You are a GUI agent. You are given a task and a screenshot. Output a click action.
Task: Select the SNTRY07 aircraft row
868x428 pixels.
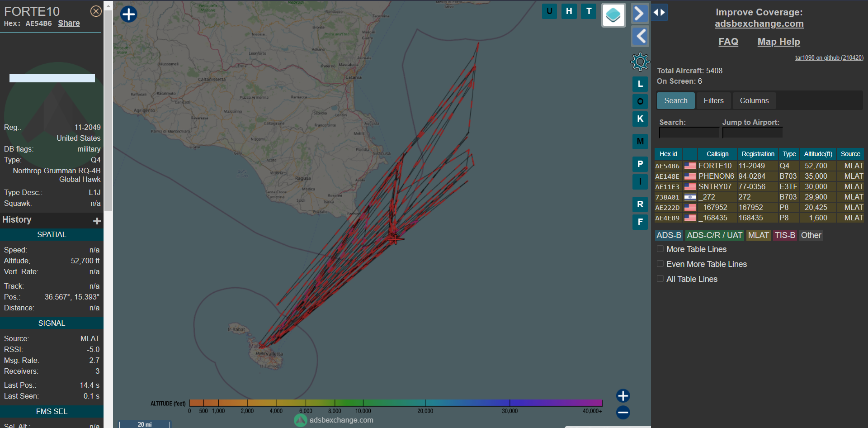[759, 187]
